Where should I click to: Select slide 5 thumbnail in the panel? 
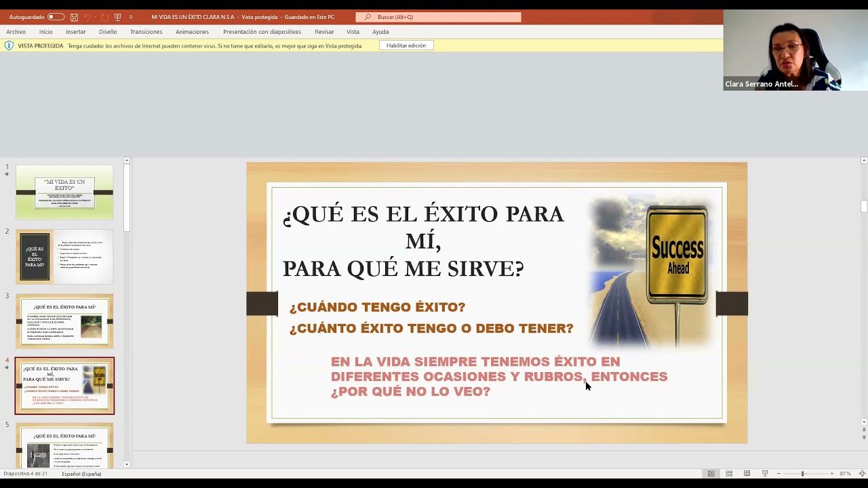coord(64,445)
